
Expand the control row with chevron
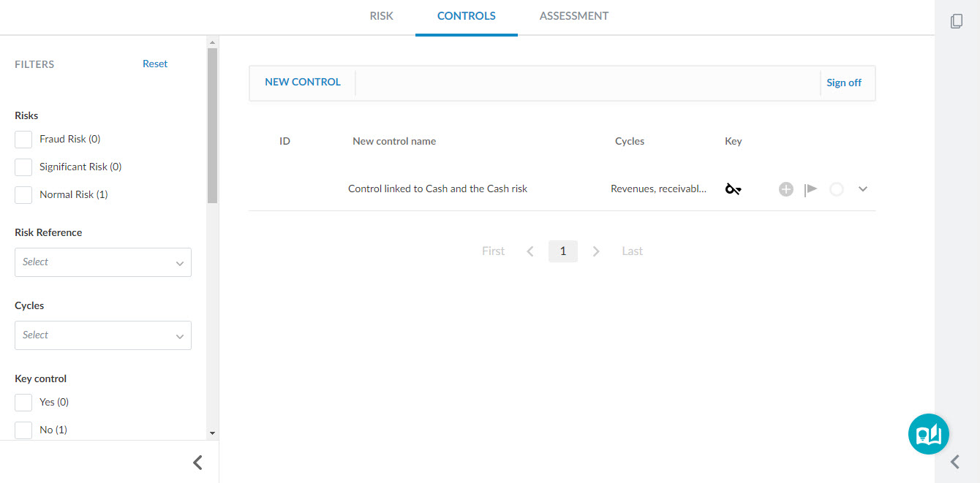[x=863, y=189]
